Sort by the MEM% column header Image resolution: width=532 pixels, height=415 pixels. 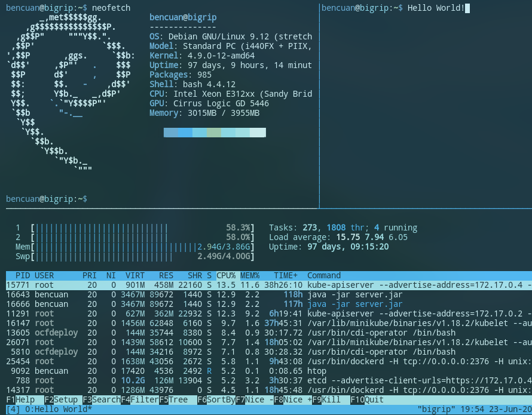[250, 275]
